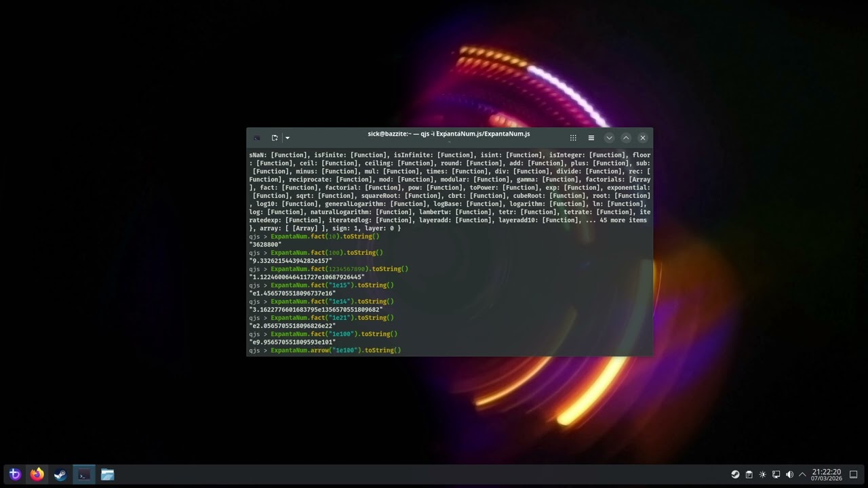868x488 pixels.
Task: Open the clock showing 21:22:20
Action: coord(827,474)
